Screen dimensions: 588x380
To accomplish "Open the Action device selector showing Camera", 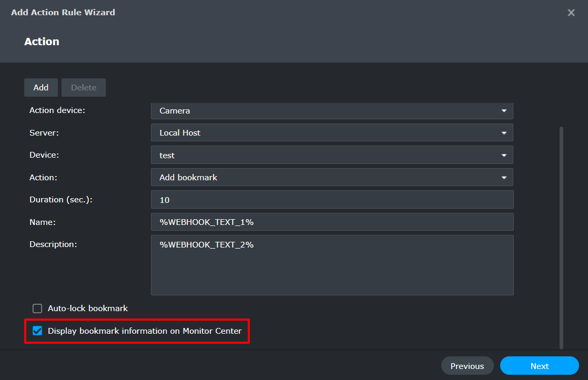I will 331,111.
